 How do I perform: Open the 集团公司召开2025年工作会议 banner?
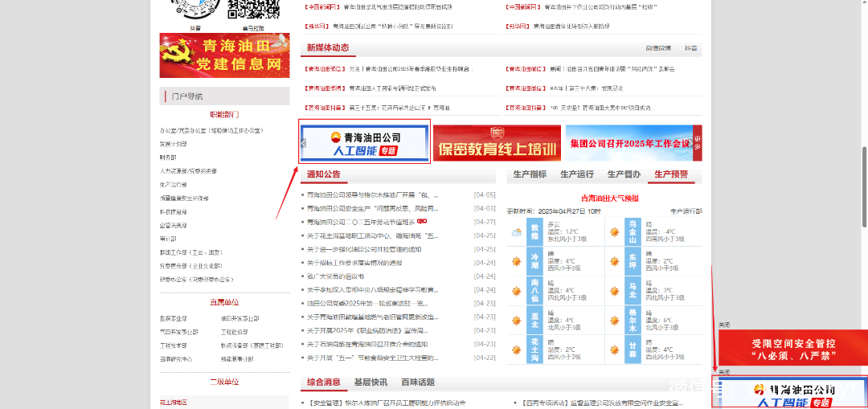pos(628,143)
